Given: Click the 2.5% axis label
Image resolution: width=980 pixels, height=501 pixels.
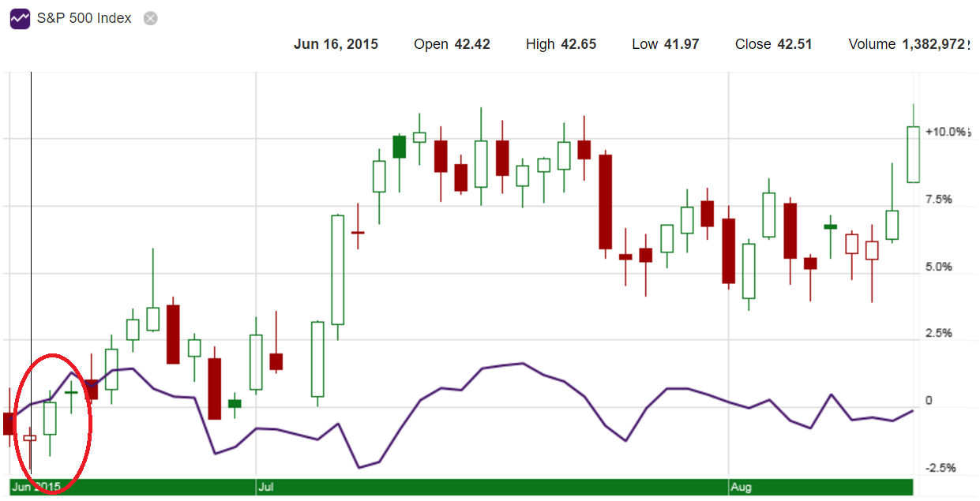Looking at the screenshot, I should [939, 333].
